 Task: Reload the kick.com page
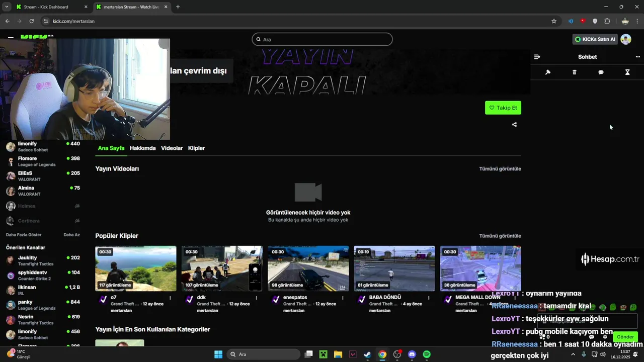(x=31, y=21)
